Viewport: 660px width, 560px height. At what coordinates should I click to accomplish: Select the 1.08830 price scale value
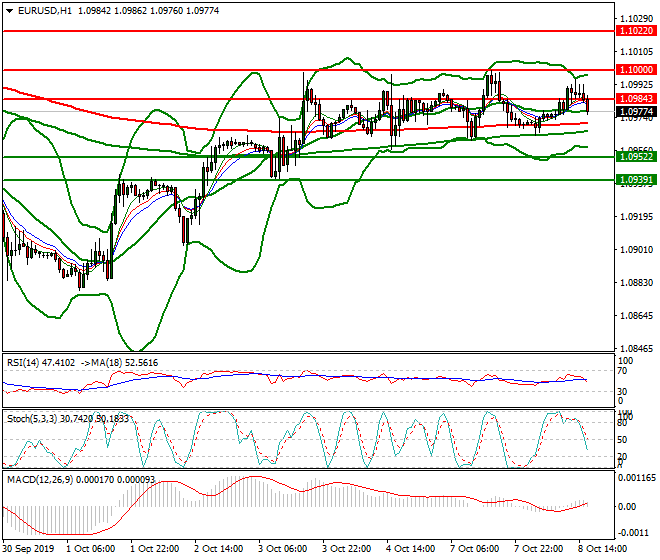[x=637, y=283]
